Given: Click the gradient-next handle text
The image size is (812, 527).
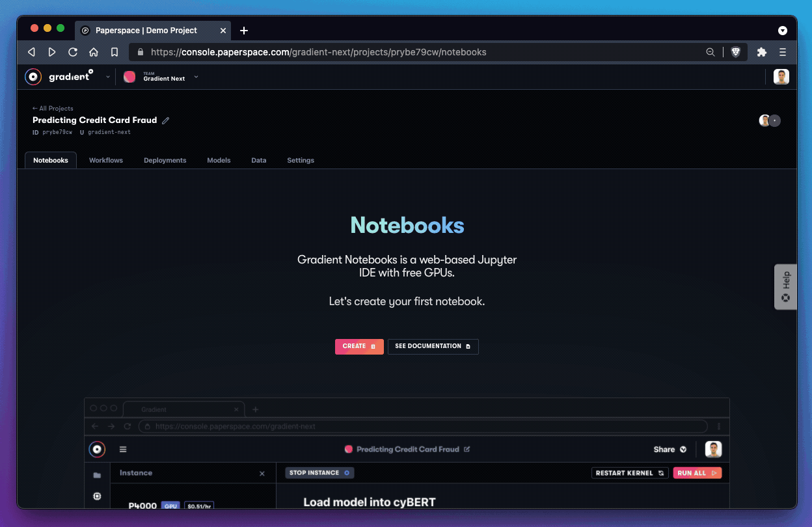Looking at the screenshot, I should [109, 132].
